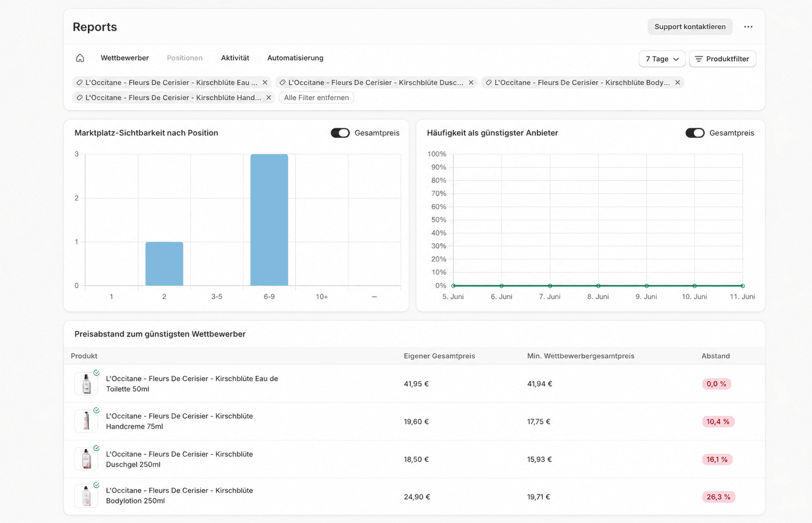
Task: Click the 11. Juni data point
Action: coord(743,286)
